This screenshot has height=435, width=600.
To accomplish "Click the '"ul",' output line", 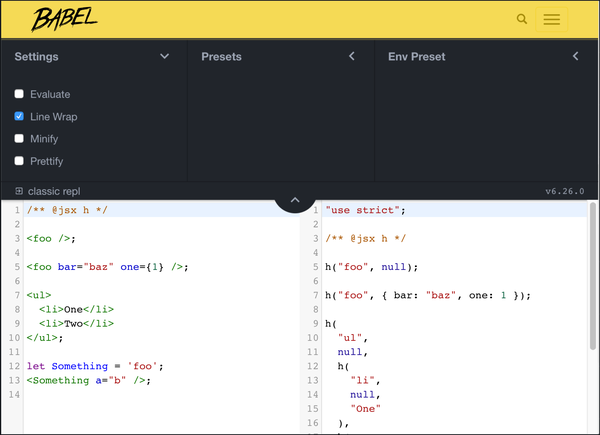I will [353, 338].
